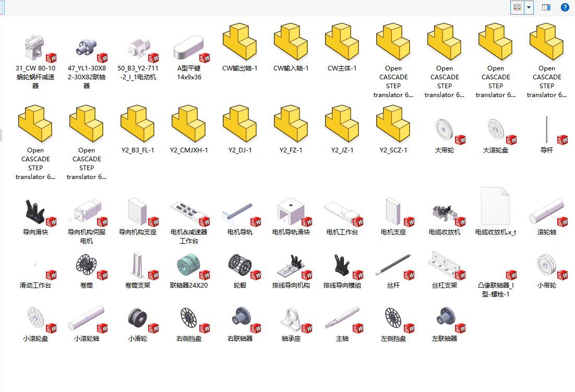Select the 排线导向模组 file
Screen dimensions: 575x392
[x=342, y=266]
